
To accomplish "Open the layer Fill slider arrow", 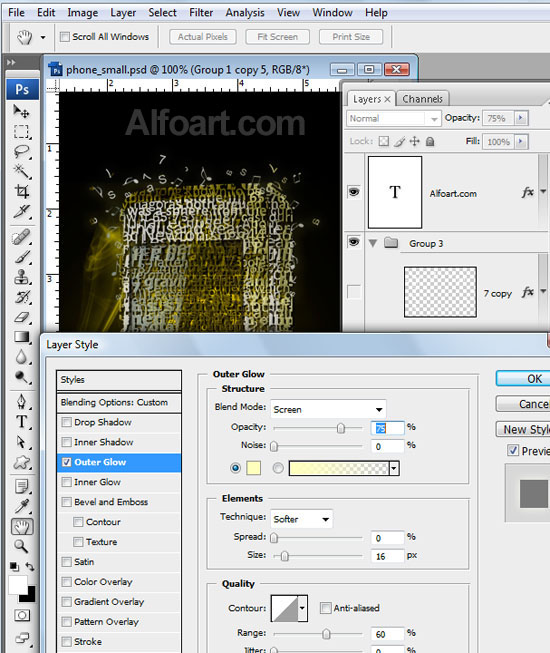I will point(520,142).
